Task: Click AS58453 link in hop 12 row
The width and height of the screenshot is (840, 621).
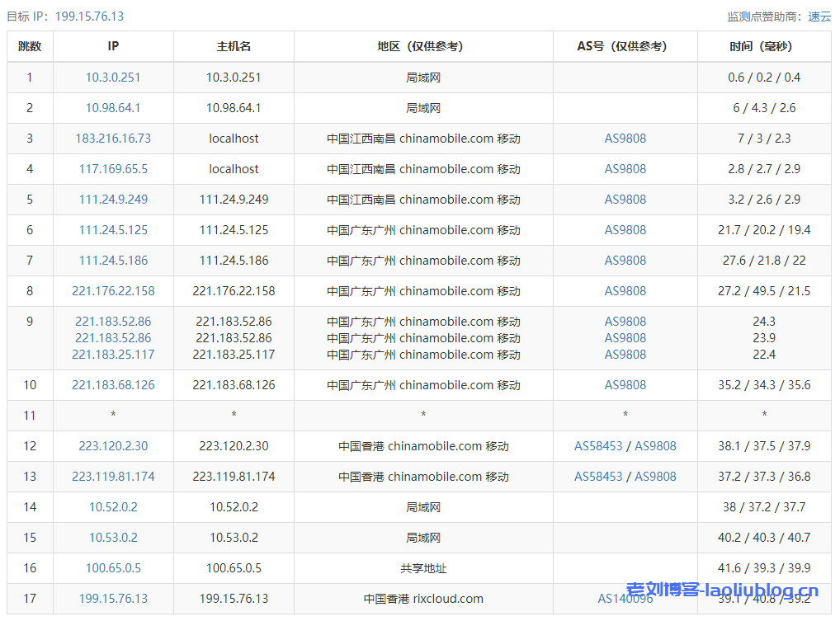Action: tap(598, 446)
